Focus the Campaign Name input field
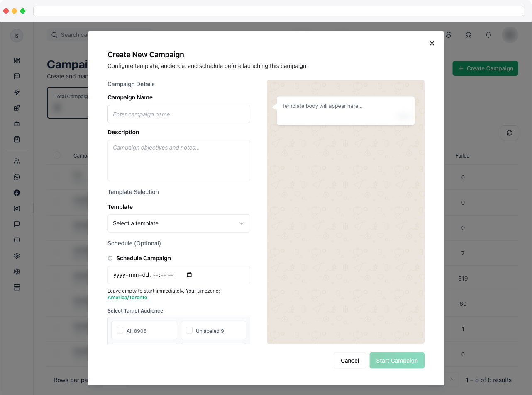Image resolution: width=532 pixels, height=395 pixels. pos(179,114)
